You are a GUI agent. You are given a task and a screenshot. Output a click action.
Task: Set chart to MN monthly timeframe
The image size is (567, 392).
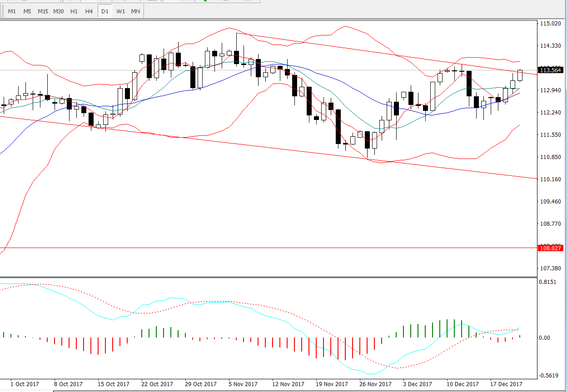tap(135, 11)
